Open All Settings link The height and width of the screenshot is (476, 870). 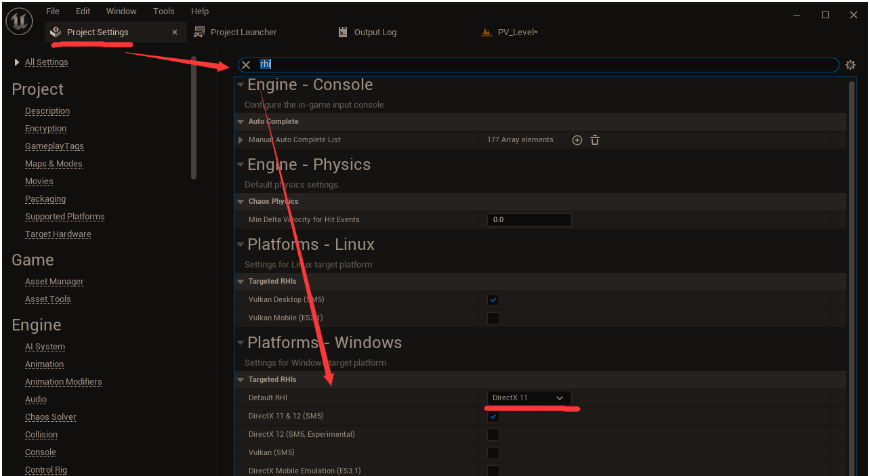[x=46, y=62]
